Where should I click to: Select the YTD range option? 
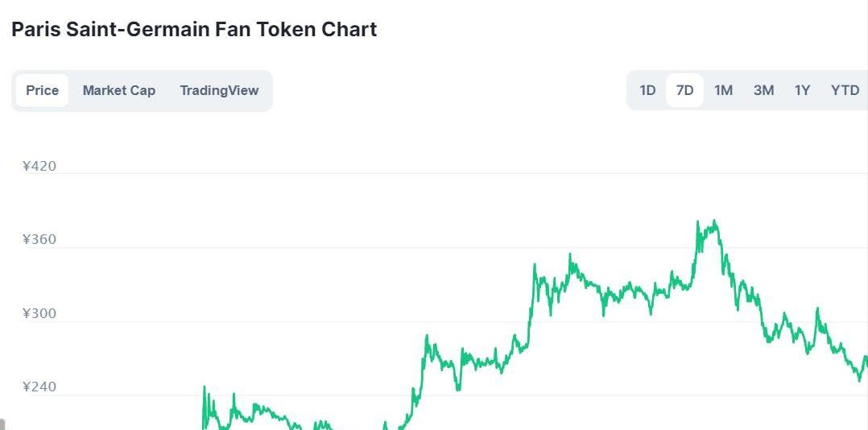[x=845, y=90]
